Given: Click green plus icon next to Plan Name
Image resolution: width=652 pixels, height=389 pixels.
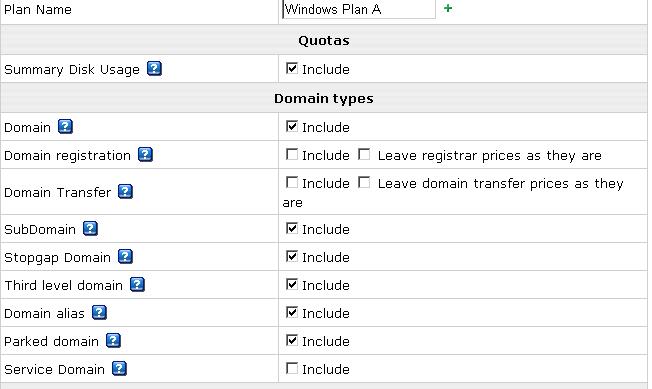Looking at the screenshot, I should point(448,8).
